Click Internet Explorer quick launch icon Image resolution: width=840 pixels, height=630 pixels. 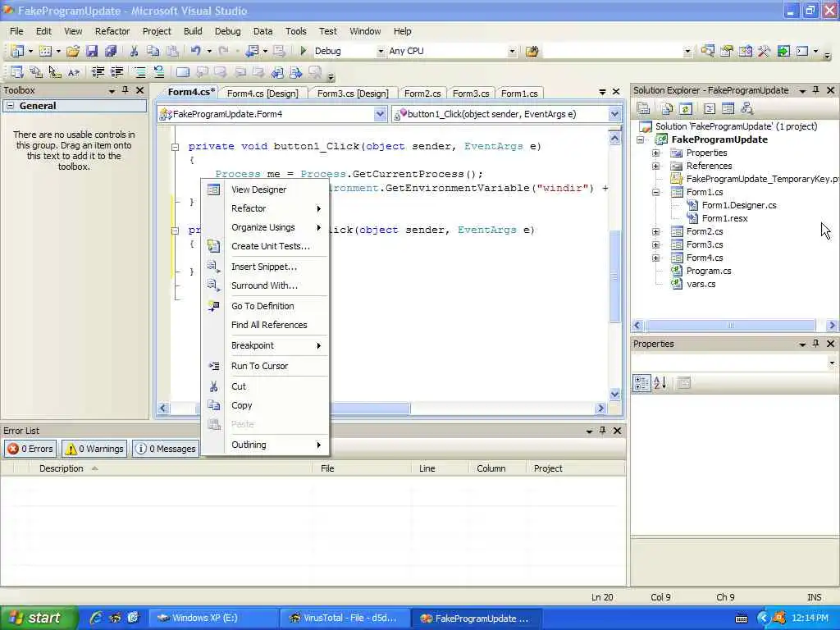[95, 618]
